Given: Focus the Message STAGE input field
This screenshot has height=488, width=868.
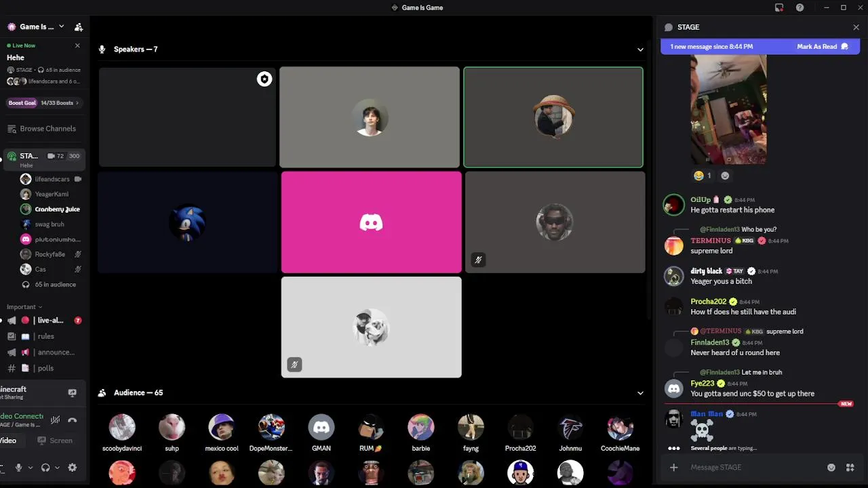Looking at the screenshot, I should click(x=753, y=468).
